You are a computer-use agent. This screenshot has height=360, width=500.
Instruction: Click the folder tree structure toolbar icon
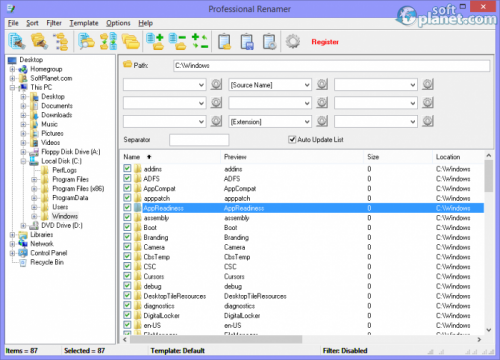pos(61,42)
